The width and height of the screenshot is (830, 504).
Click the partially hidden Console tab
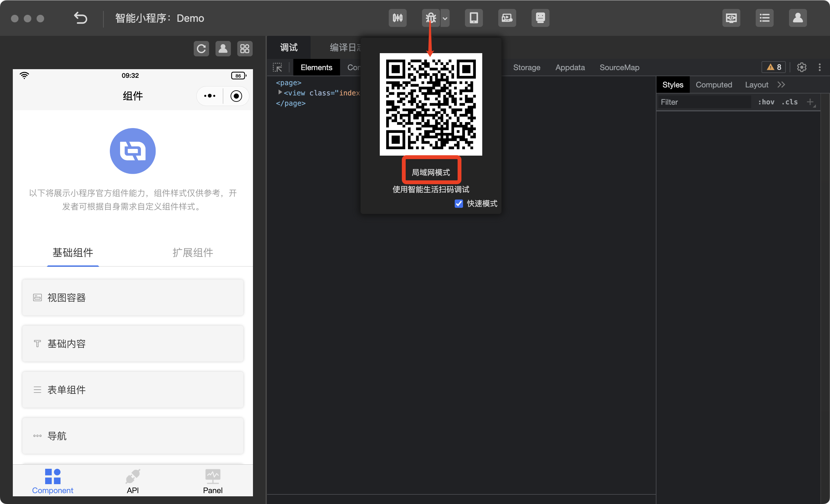click(x=354, y=67)
